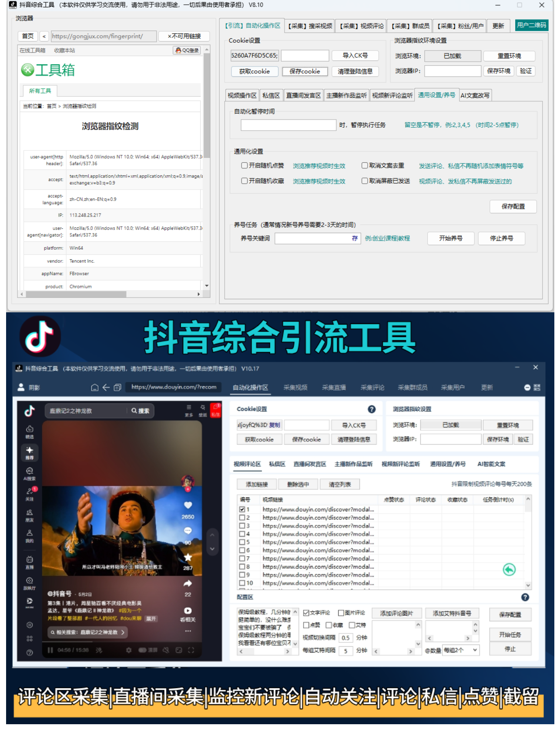Click the 搜索 button in the Douyin search box
The height and width of the screenshot is (729, 560).
click(141, 411)
